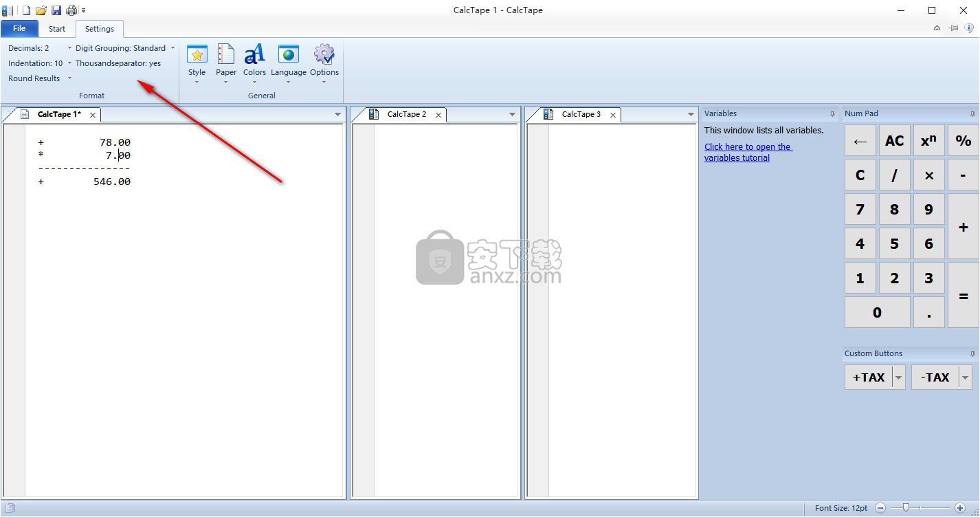Click the font size slider handle
The width and height of the screenshot is (980, 517).
coord(906,508)
